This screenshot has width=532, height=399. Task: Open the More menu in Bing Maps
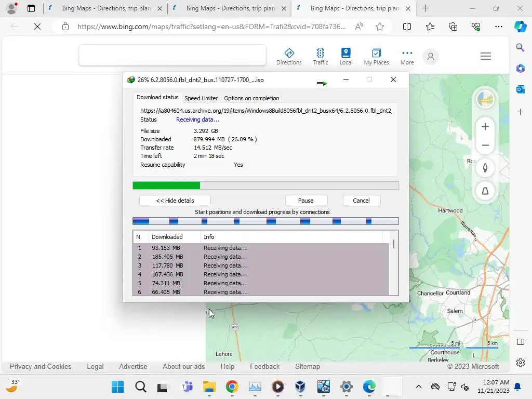tap(407, 56)
